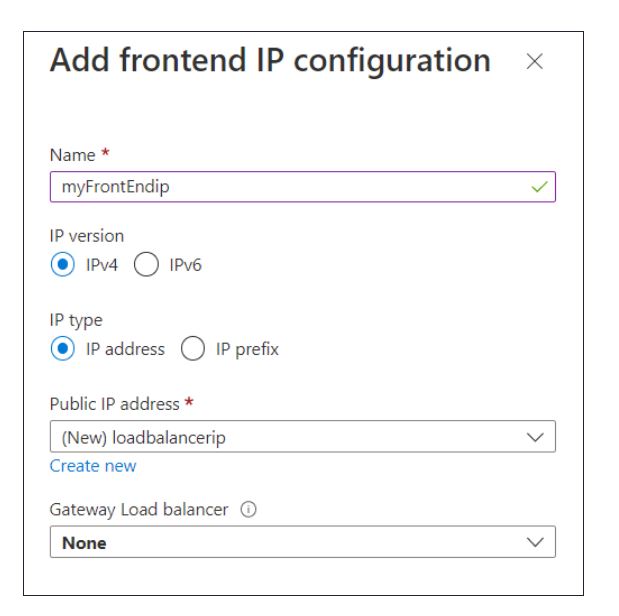
Task: Click the IP address option label text
Action: (x=125, y=349)
